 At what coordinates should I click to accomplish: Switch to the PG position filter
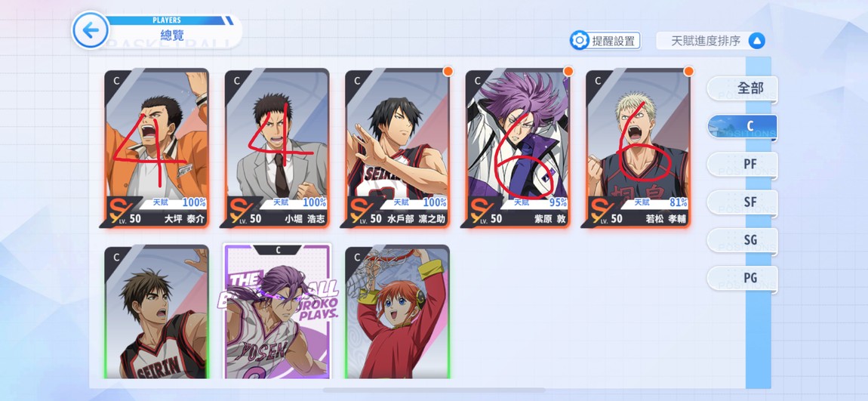743,279
